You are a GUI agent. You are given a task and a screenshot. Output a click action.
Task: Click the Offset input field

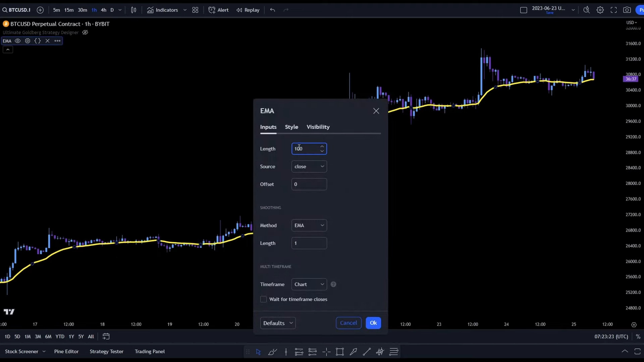309,184
